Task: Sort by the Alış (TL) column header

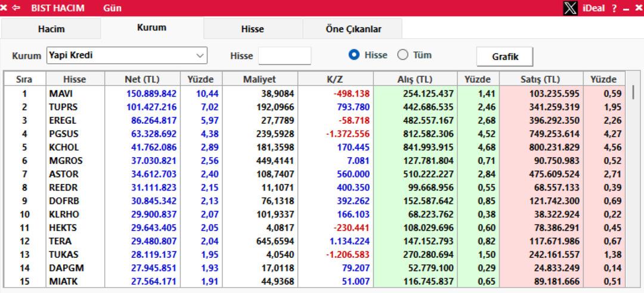Action: pyautogui.click(x=415, y=79)
